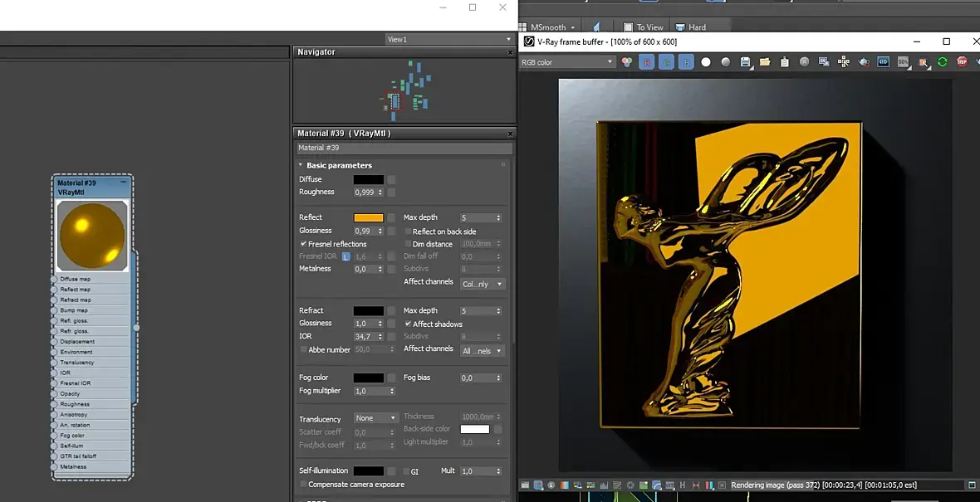Image resolution: width=980 pixels, height=502 pixels.
Task: Toggle the Fresnel IOR lock L button
Action: point(345,256)
